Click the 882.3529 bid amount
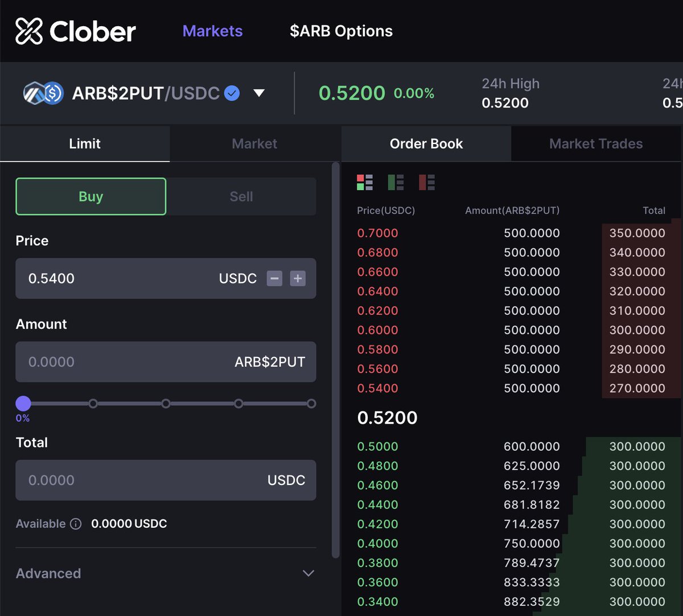 (532, 601)
